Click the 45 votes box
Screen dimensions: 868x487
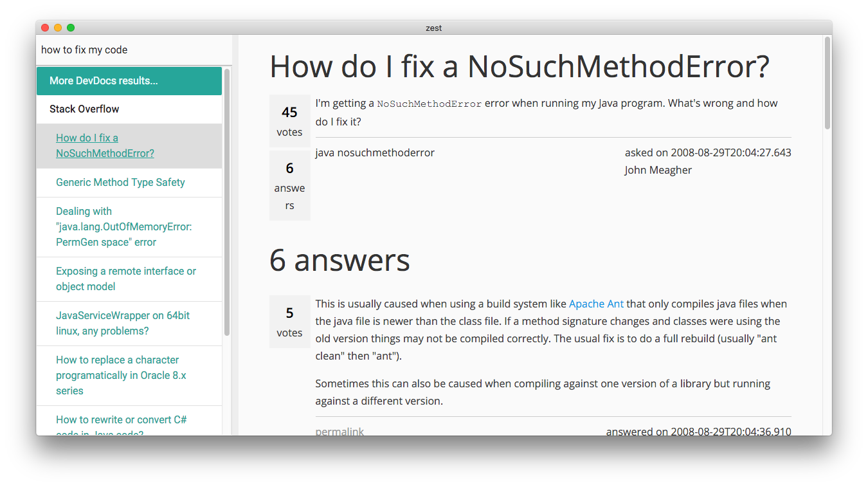tap(289, 122)
